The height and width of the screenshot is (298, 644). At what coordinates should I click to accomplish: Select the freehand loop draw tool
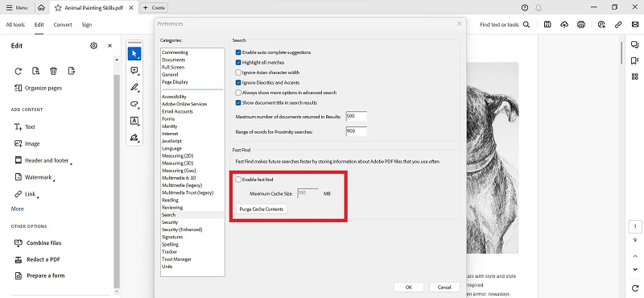click(134, 104)
